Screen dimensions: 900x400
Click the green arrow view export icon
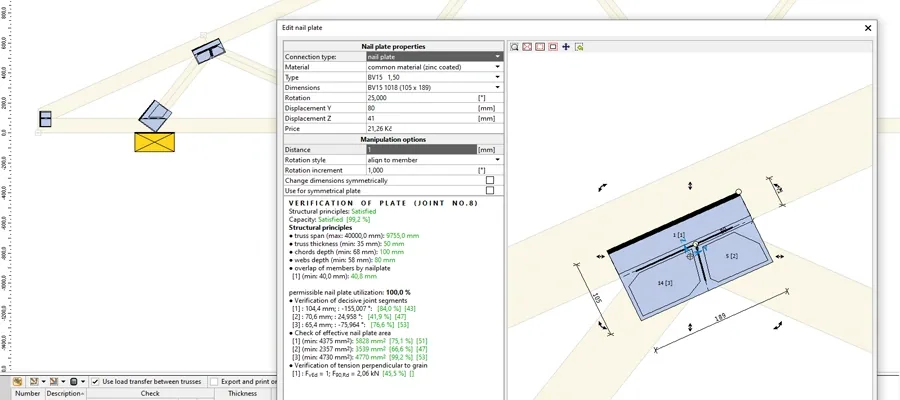coord(579,47)
